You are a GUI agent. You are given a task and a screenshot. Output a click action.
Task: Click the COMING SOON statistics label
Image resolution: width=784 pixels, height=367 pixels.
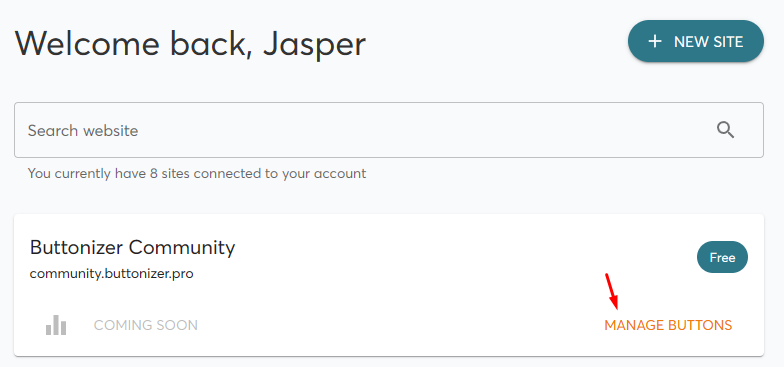click(146, 325)
